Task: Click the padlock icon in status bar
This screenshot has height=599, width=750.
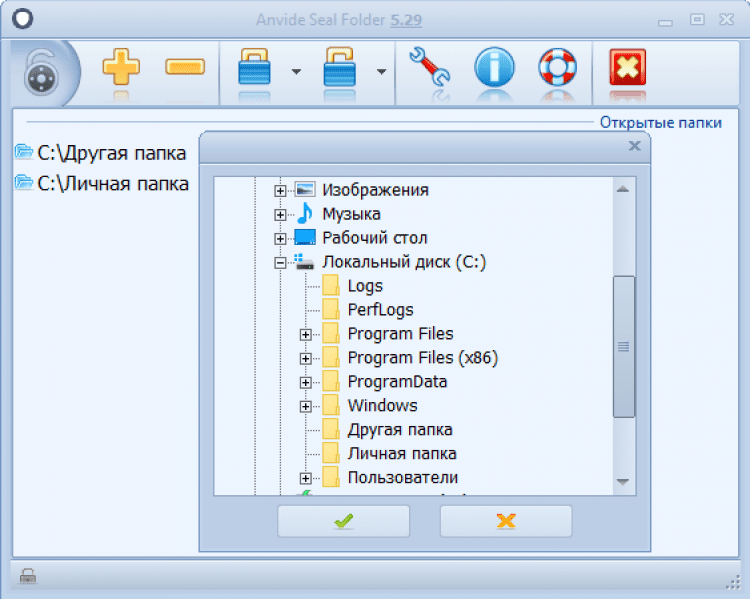Action: point(28,577)
